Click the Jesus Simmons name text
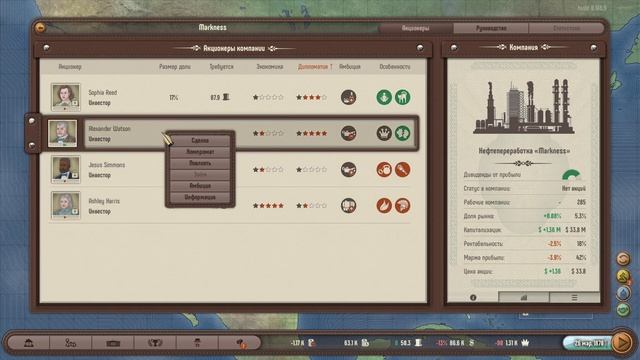Screen dimensions: 640x360 click(107, 165)
